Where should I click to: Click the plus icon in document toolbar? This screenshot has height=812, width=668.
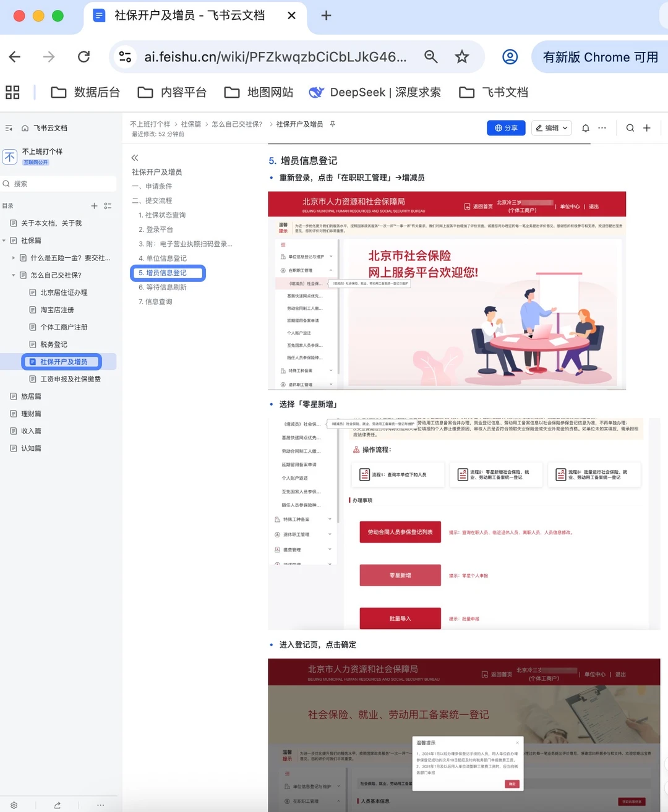647,128
